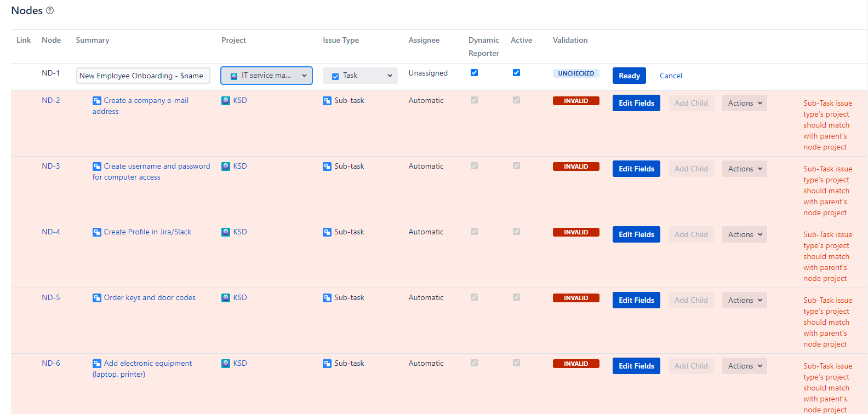Toggle the Active checkbox in ND-3 row
Screen dimensions: 868x414
[516, 166]
